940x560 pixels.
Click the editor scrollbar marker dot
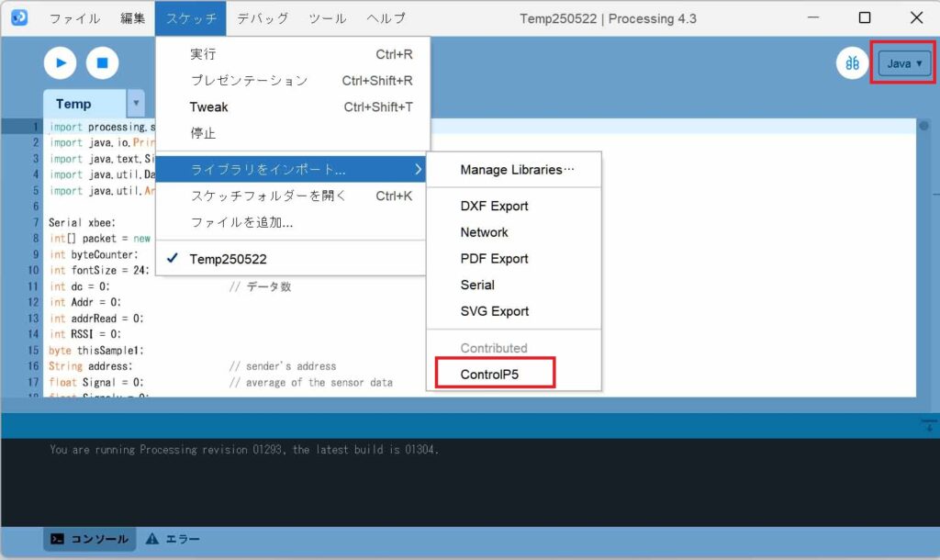[x=923, y=126]
